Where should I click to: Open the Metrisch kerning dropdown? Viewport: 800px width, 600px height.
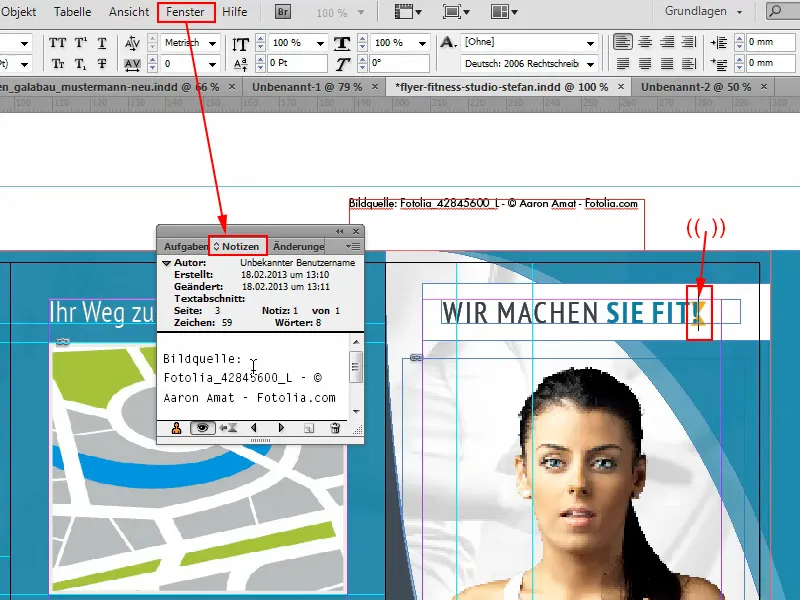(x=212, y=43)
